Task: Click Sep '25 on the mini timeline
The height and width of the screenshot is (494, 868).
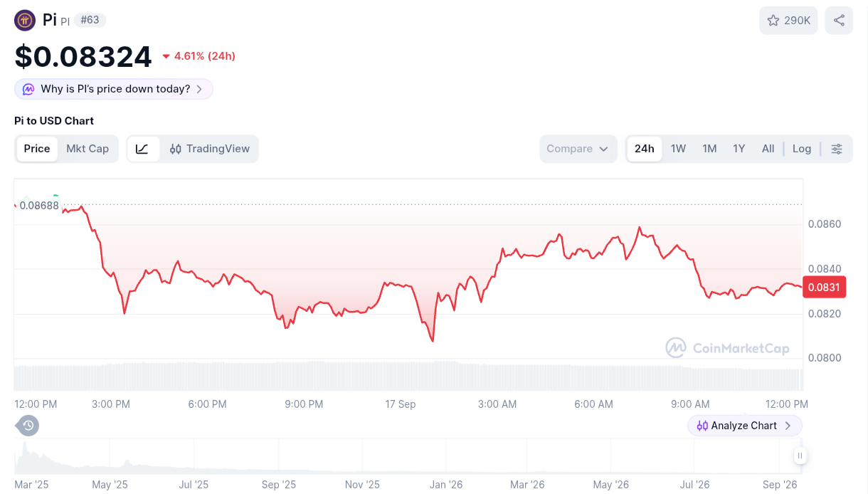Action: 279,485
